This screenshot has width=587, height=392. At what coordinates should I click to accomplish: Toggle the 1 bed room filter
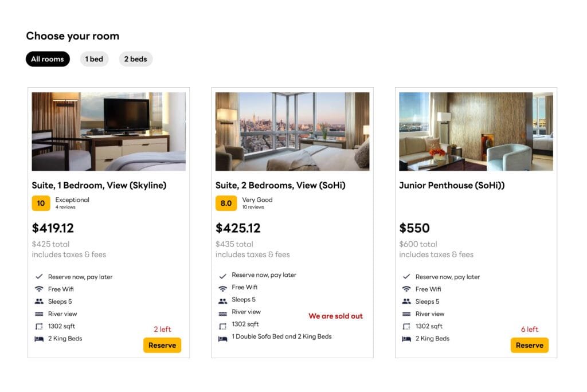[x=94, y=59]
